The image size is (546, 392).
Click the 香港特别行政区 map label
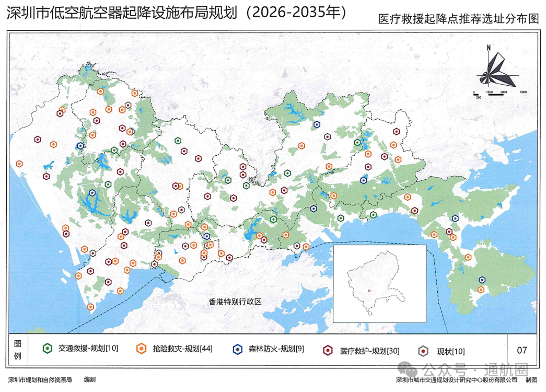tap(235, 302)
